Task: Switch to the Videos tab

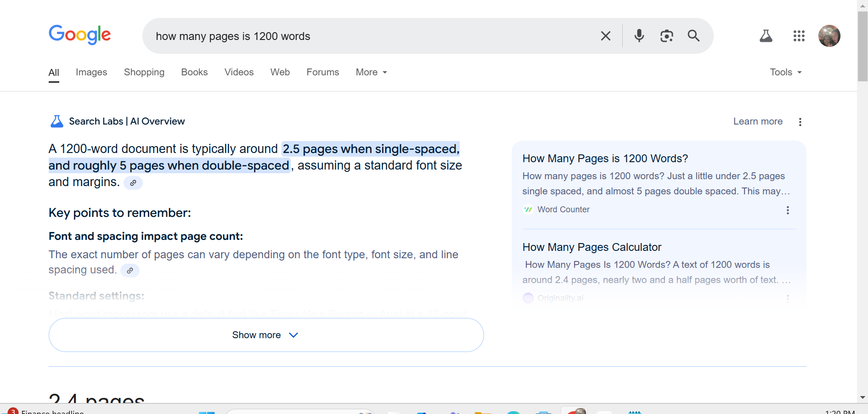Action: coord(239,72)
